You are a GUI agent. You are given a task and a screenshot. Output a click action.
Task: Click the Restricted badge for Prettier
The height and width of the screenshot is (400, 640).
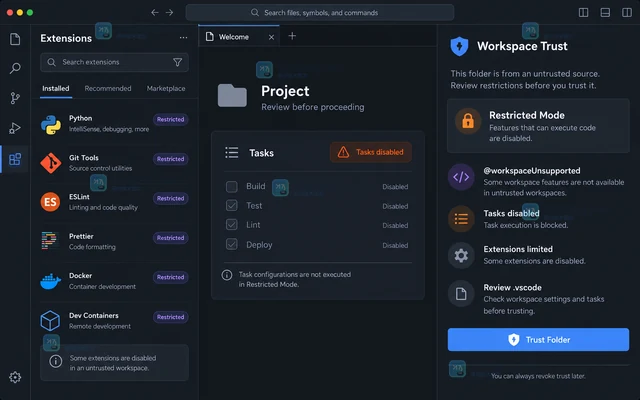point(171,238)
